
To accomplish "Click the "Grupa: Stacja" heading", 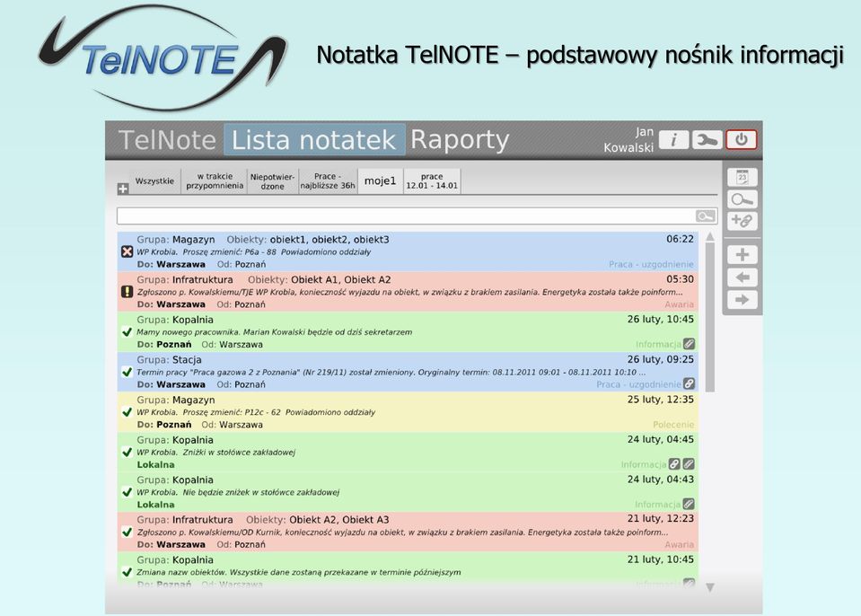I will [169, 359].
